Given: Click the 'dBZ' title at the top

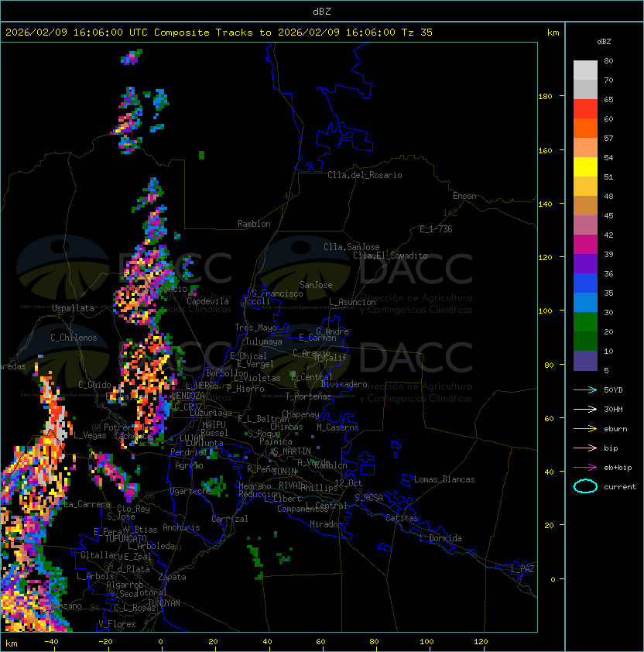Looking at the screenshot, I should pos(322,11).
